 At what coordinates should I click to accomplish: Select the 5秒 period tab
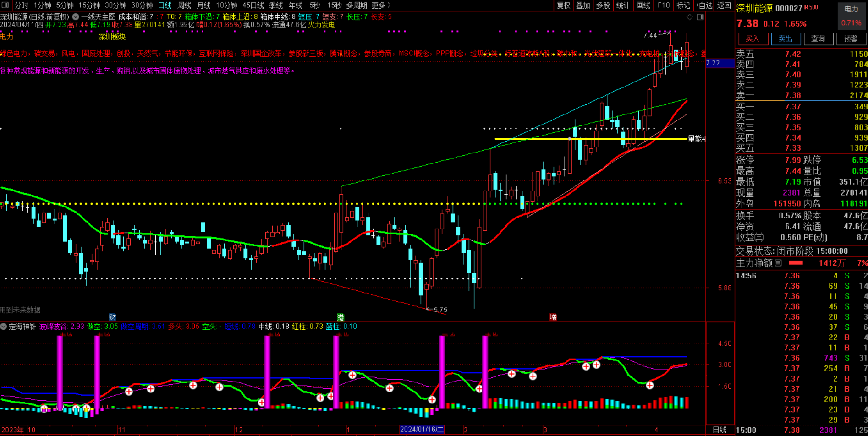point(314,5)
